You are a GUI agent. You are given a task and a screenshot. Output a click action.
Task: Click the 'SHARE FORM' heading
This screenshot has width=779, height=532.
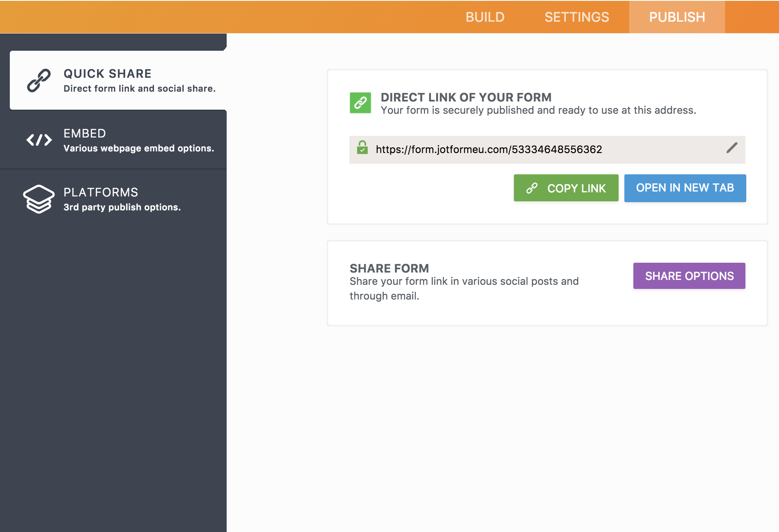389,268
